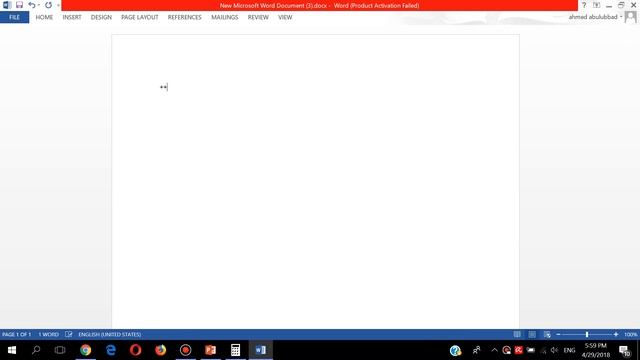Open the People icon in taskbar
Viewport: 640px width, 360px height.
[476, 350]
